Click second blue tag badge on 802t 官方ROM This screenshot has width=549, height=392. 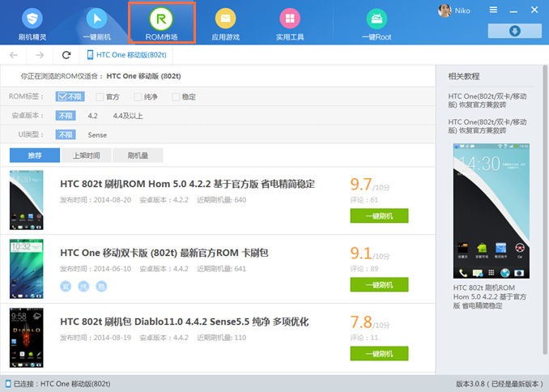tap(83, 286)
